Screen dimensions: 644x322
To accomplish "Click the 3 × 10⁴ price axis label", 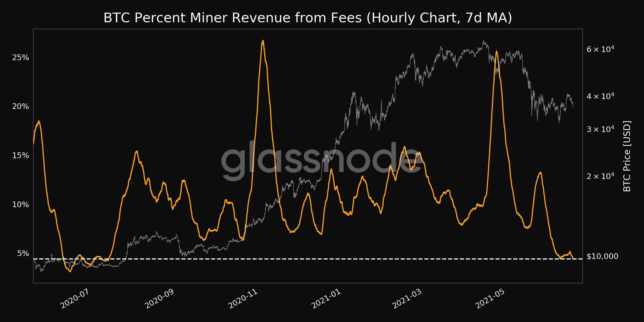I will pos(600,129).
